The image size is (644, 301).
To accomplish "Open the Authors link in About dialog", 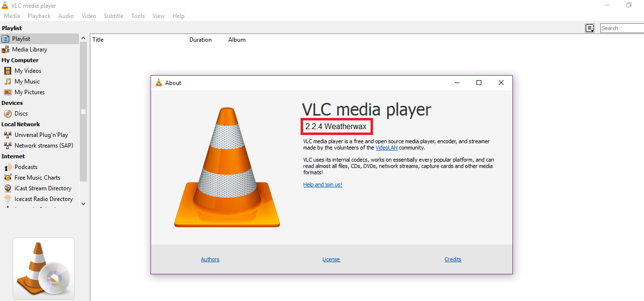I will 210,259.
